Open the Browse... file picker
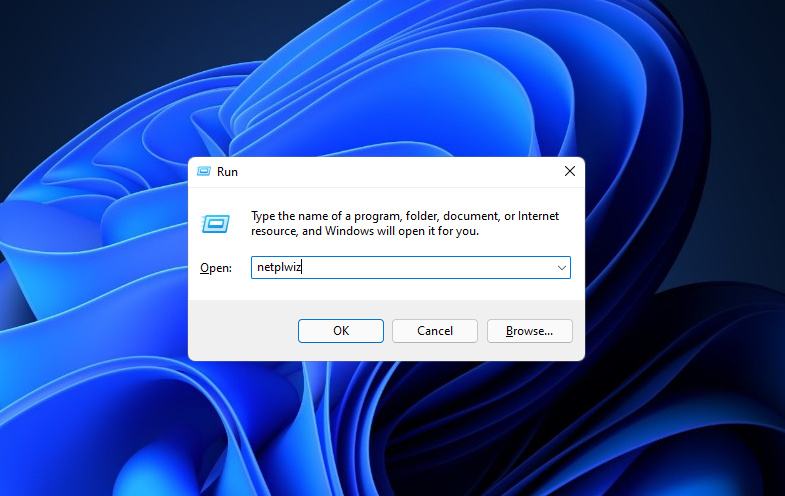 click(x=529, y=331)
